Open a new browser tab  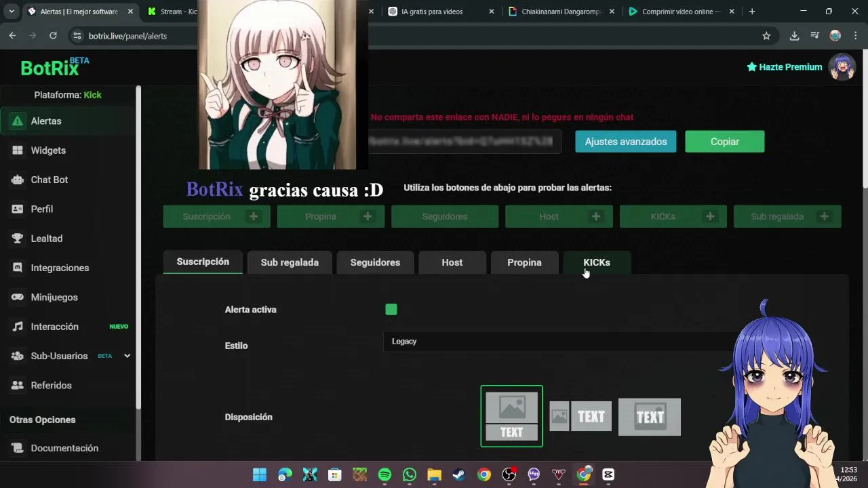coord(752,12)
